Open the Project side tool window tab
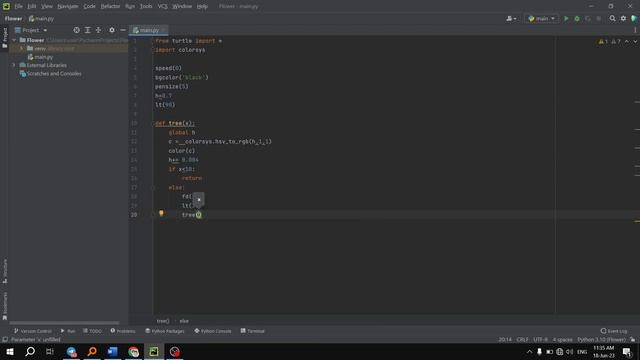This screenshot has width=640, height=360. pos(5,37)
